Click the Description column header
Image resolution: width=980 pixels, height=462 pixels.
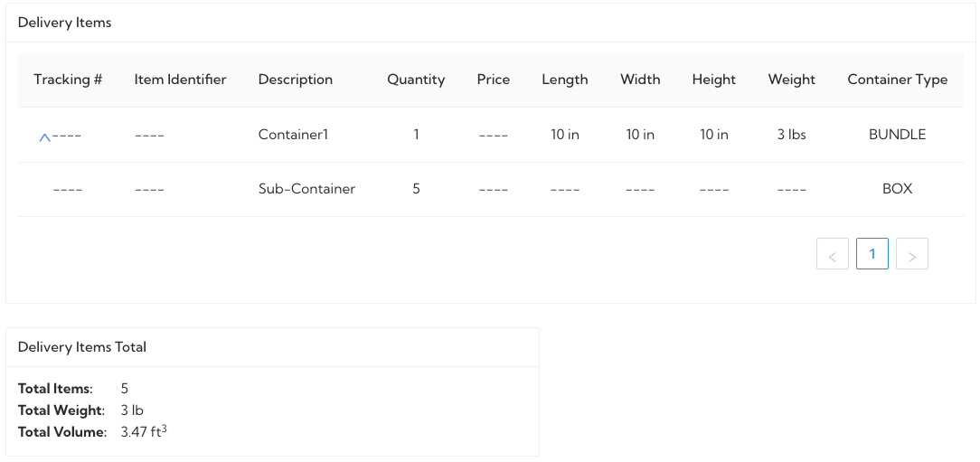pyautogui.click(x=296, y=80)
